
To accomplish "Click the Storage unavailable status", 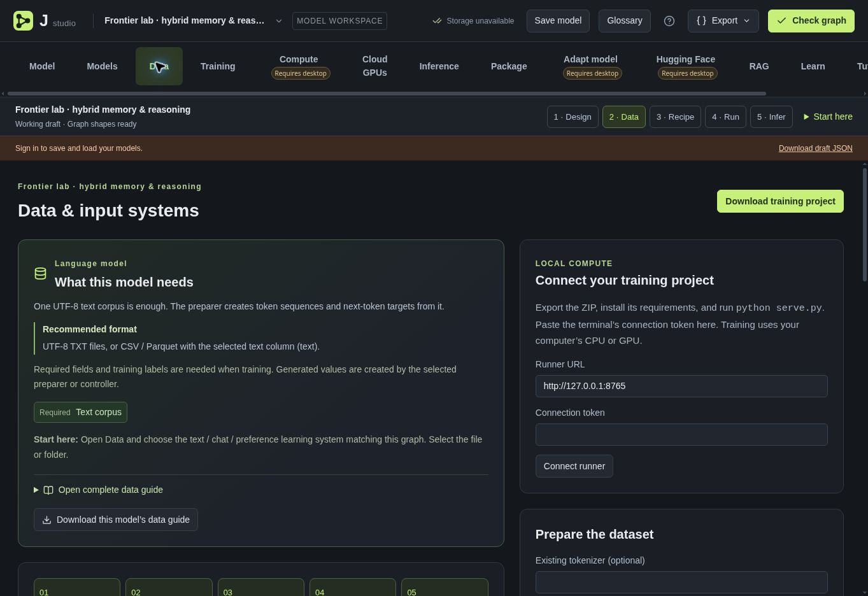I will pos(473,21).
